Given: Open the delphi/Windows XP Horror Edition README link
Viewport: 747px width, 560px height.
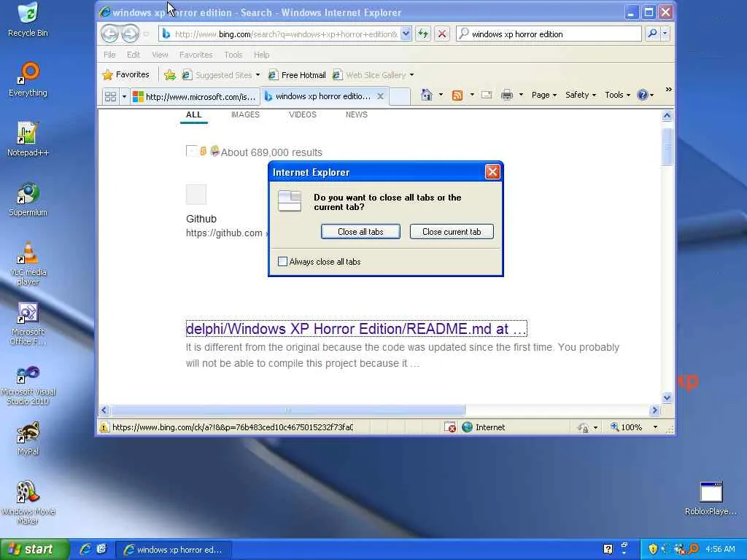Looking at the screenshot, I should [356, 329].
